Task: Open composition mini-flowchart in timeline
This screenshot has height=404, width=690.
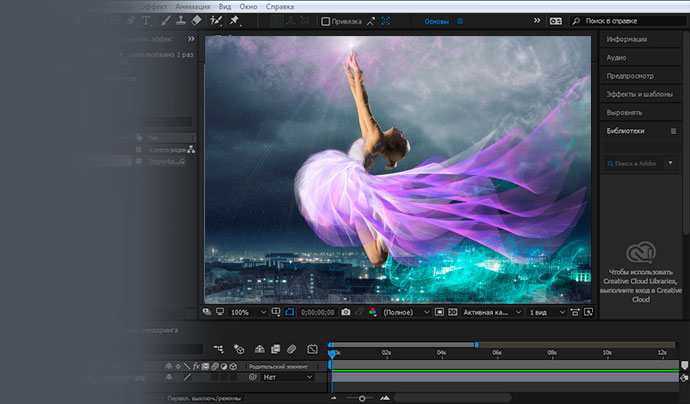Action: (x=218, y=349)
